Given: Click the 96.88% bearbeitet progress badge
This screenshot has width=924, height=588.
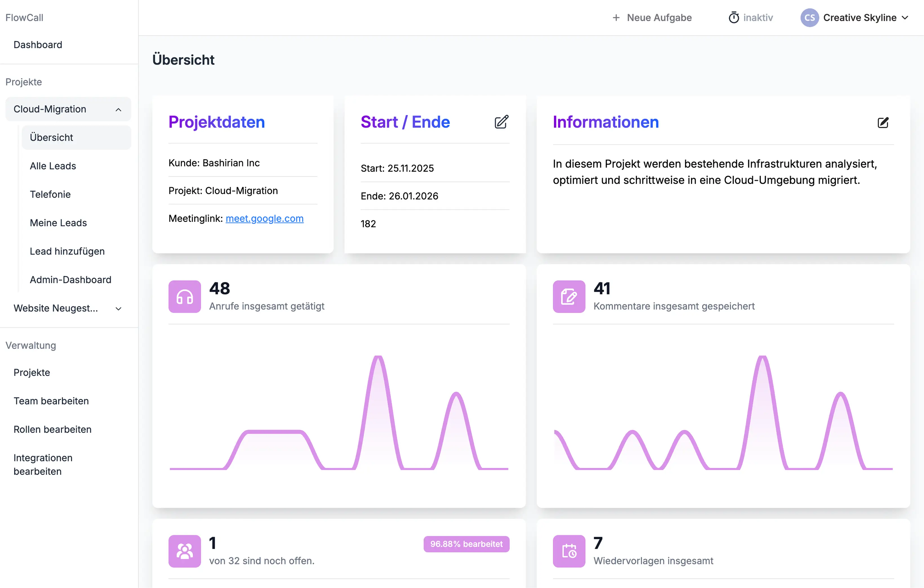Looking at the screenshot, I should 466,544.
